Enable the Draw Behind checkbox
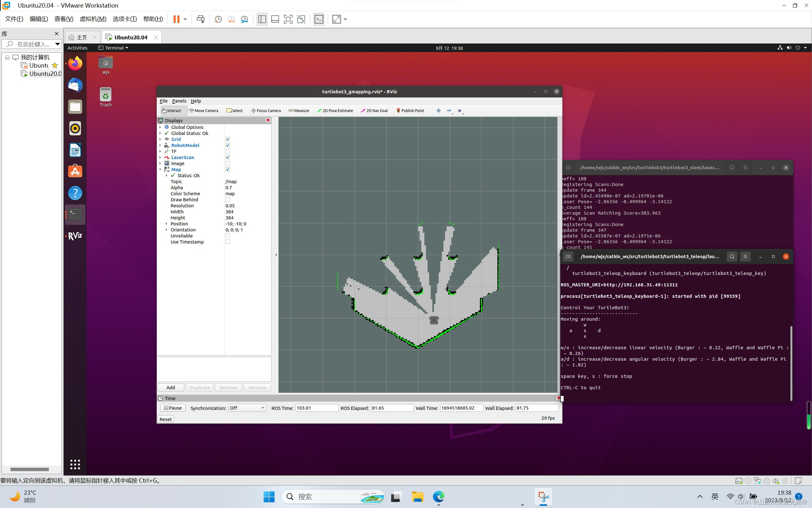Image resolution: width=812 pixels, height=508 pixels. pyautogui.click(x=227, y=200)
